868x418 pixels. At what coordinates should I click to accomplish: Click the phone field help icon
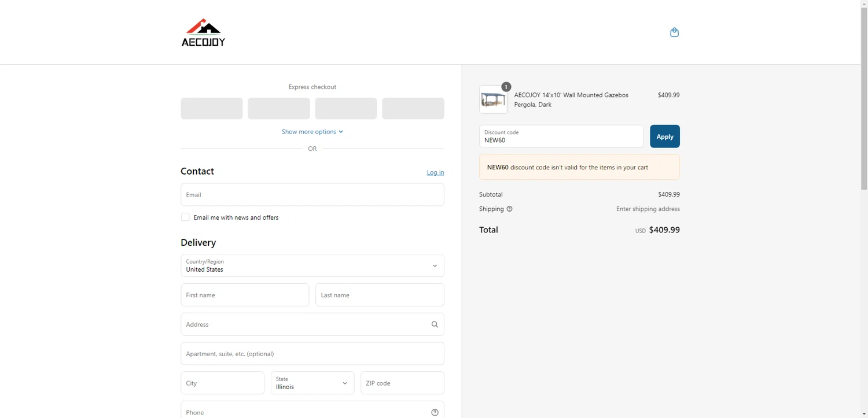click(x=435, y=412)
